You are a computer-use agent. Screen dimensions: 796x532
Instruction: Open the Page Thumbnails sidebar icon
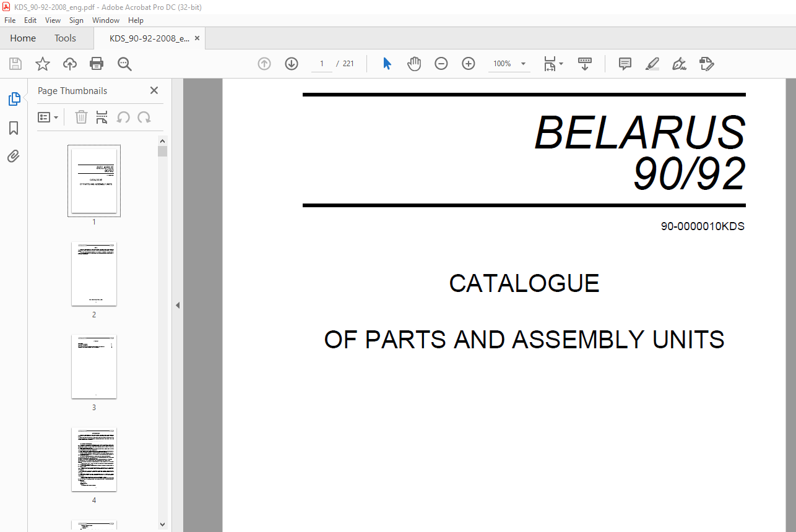[14, 99]
